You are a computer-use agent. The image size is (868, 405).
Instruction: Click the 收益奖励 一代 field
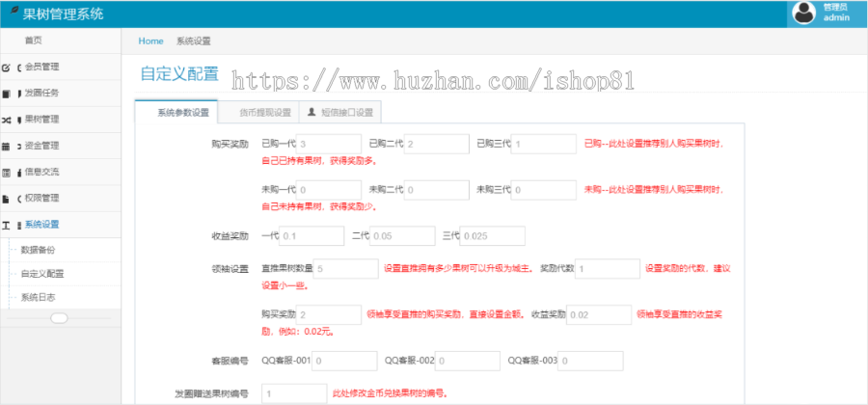point(312,235)
